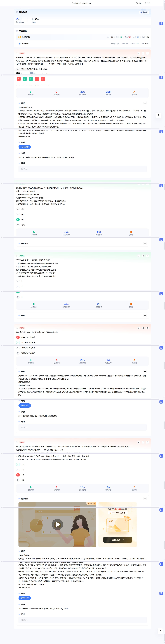Viewport: 165px width, 644px height.
Task: Go back using the top-left arrow
Action: 14,3
